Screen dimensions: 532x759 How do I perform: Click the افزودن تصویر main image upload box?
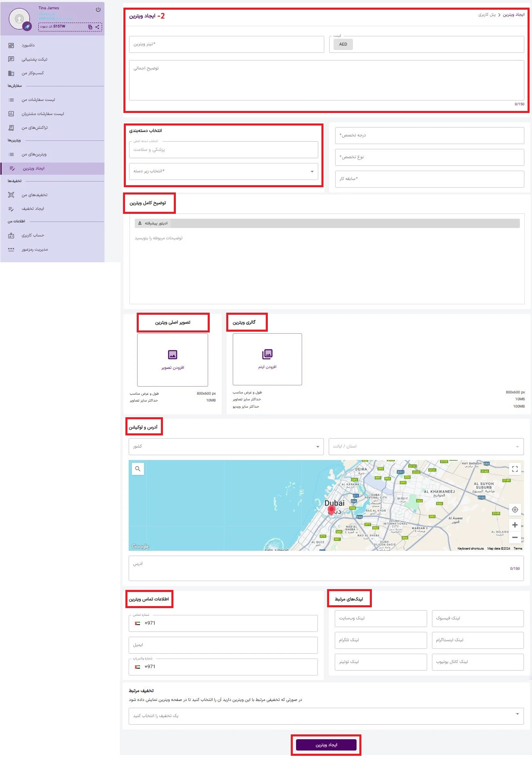tap(173, 360)
